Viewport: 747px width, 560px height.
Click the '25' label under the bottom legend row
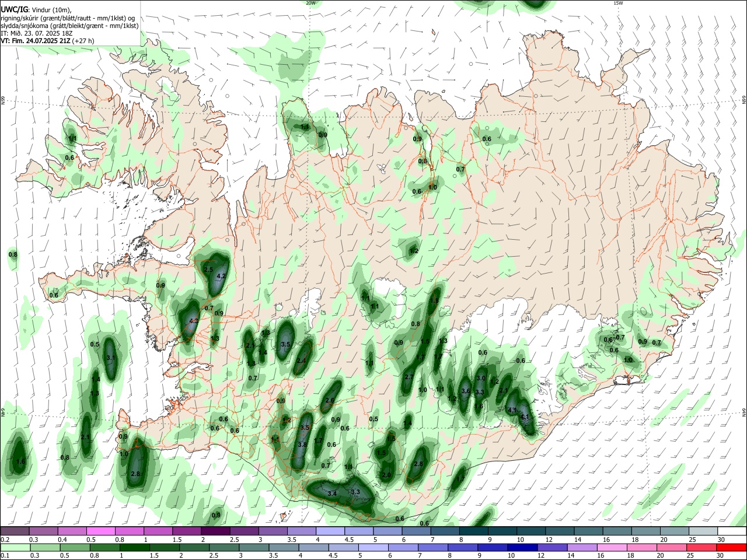[x=692, y=555]
